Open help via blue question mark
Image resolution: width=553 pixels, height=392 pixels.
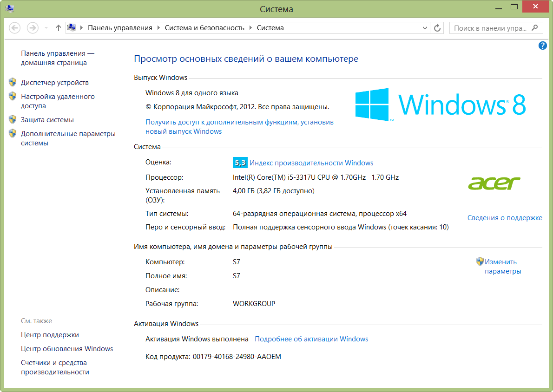tap(542, 46)
